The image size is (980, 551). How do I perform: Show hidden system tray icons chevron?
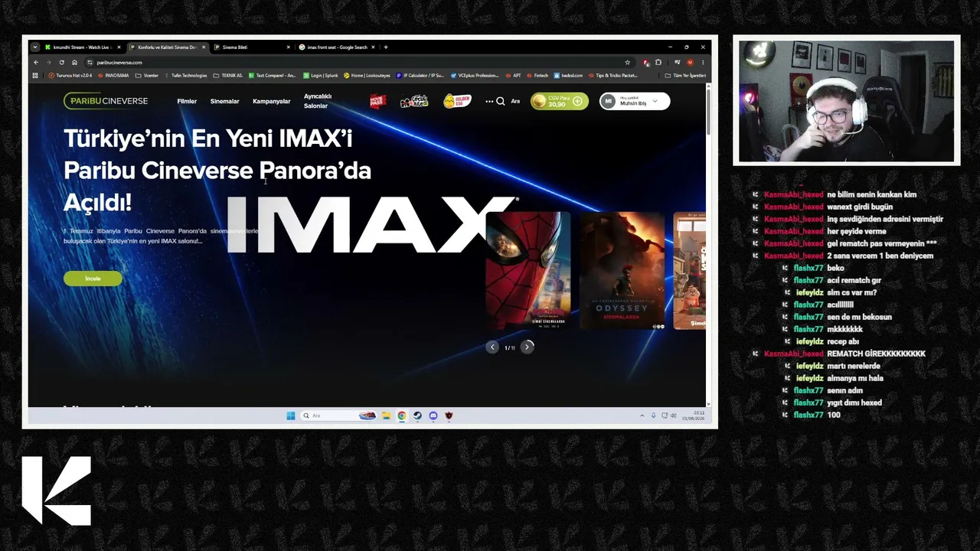click(x=642, y=416)
